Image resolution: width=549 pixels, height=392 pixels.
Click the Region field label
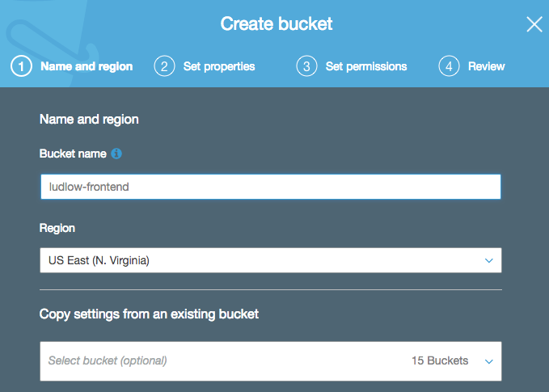coord(57,228)
